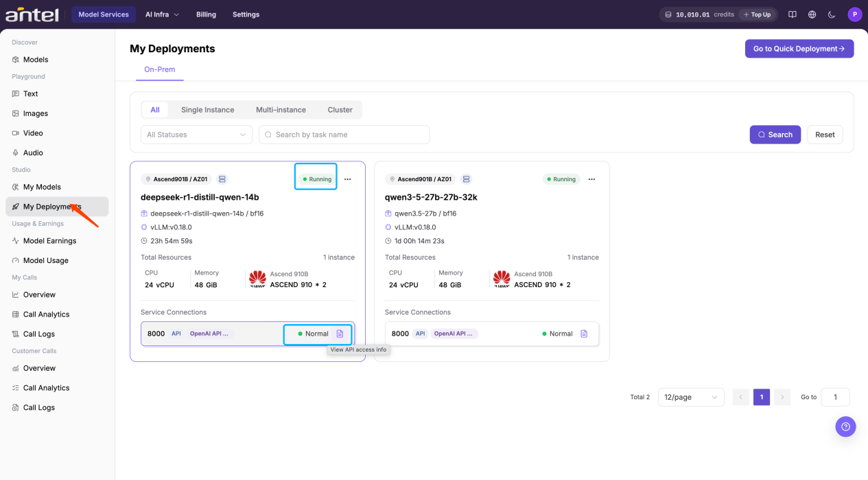868x480 pixels.
Task: Click OpenAI API tag on deepseek card
Action: point(210,334)
